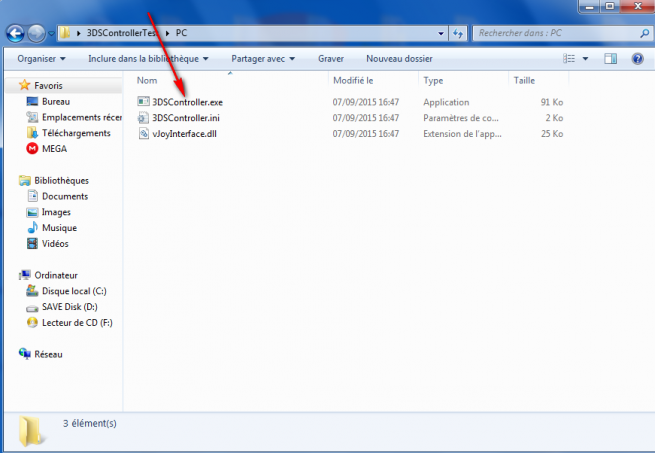Open address bar history dropdown arrow

tap(441, 33)
